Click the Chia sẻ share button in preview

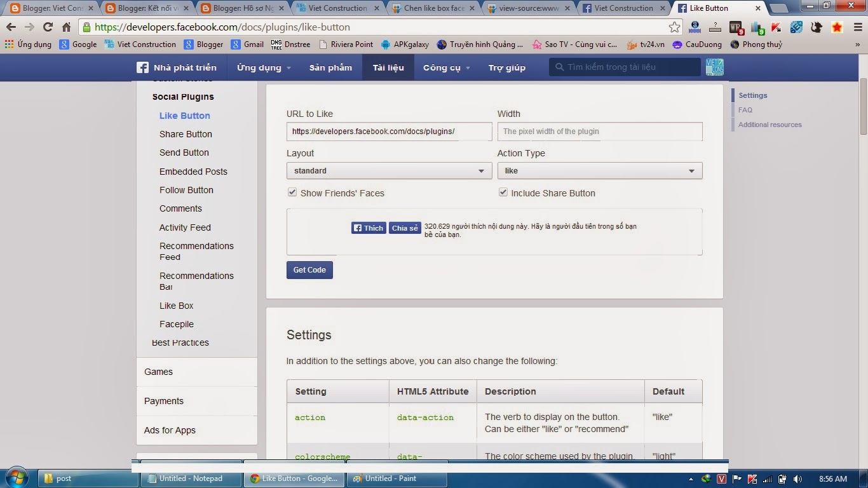405,228
